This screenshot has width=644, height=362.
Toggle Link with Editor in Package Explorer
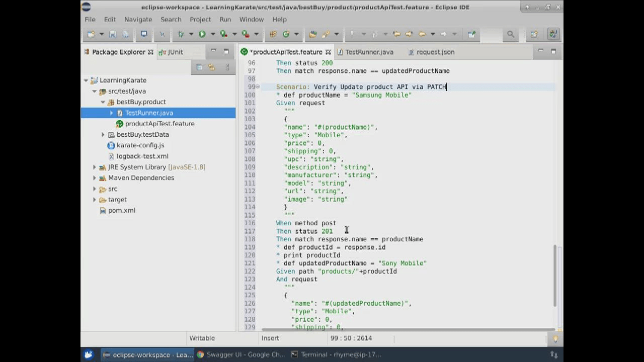212,67
